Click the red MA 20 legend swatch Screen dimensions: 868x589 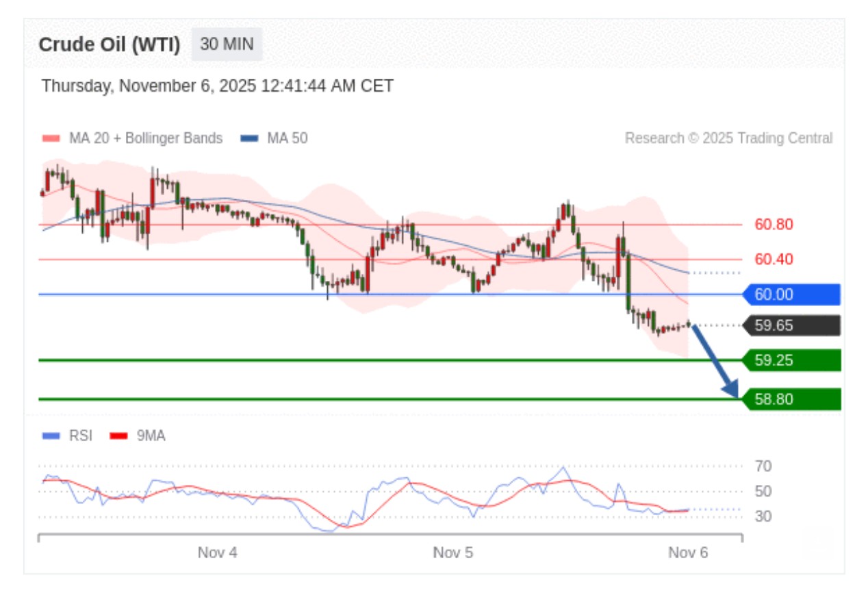click(x=51, y=138)
